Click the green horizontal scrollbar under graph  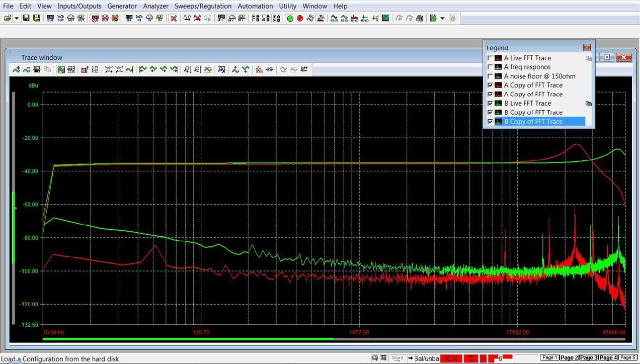[x=188, y=339]
